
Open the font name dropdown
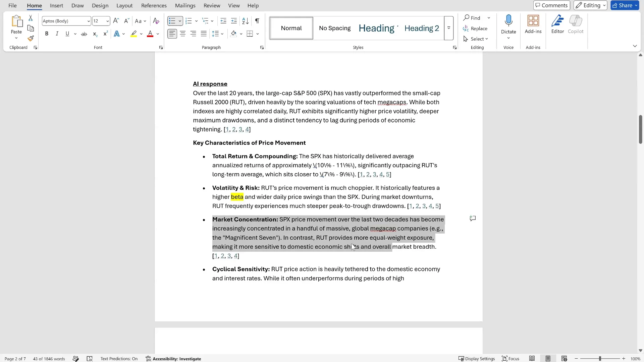[89, 21]
